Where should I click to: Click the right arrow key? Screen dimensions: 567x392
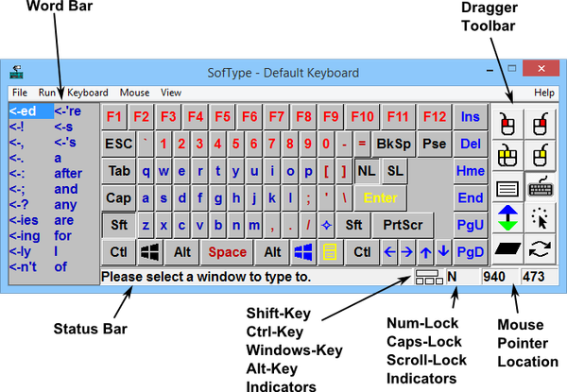click(407, 252)
